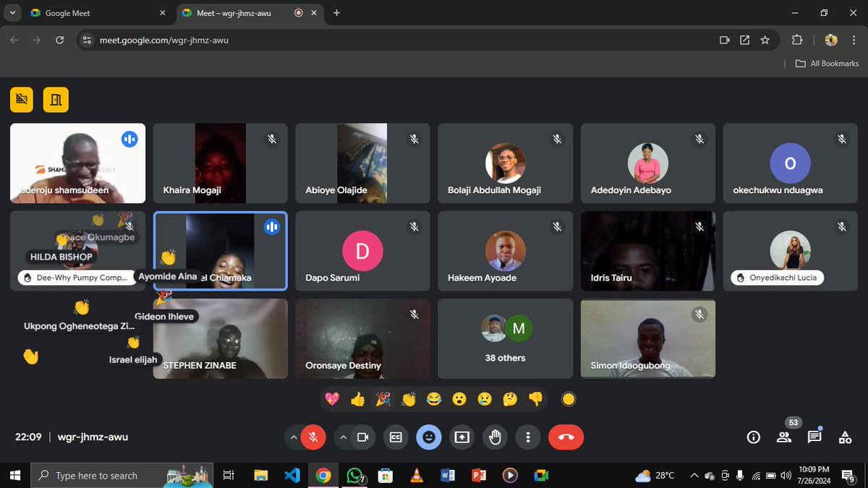
Task: Turn on closed captions
Action: click(x=396, y=437)
